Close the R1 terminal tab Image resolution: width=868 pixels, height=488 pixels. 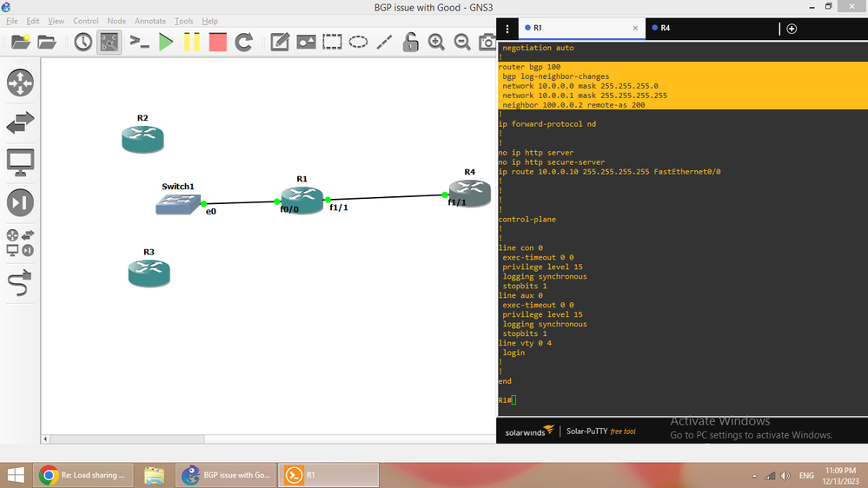(635, 28)
